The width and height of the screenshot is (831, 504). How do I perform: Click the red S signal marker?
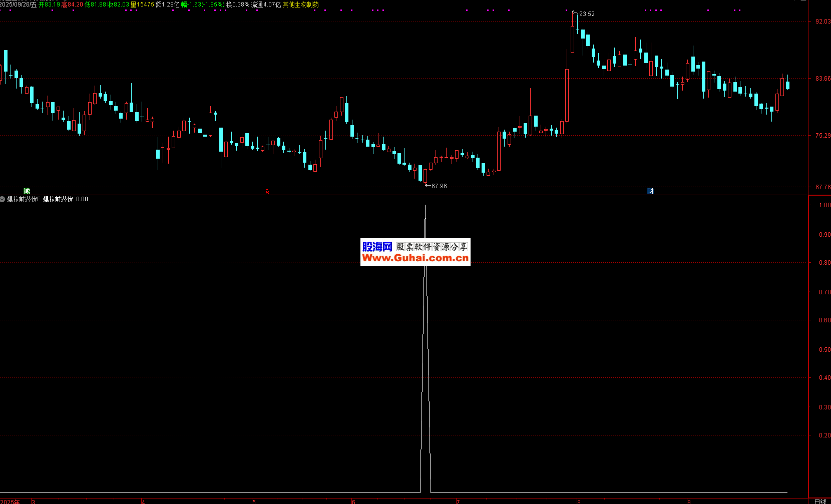pyautogui.click(x=267, y=191)
